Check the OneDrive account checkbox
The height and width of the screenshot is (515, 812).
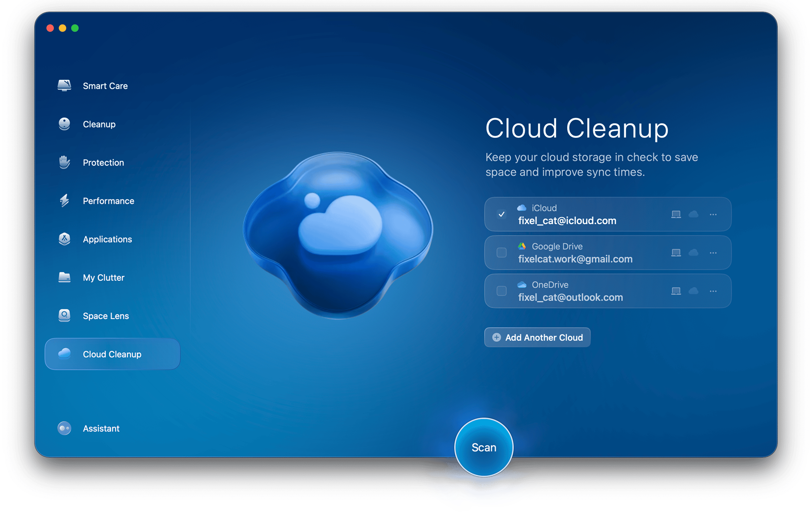pos(502,291)
